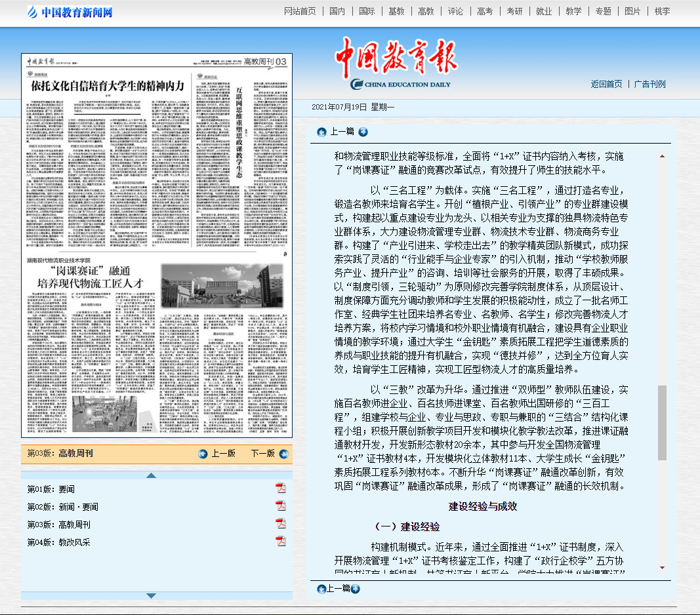Open PDF icon for 第02版 新闻·要闻

(x=281, y=506)
